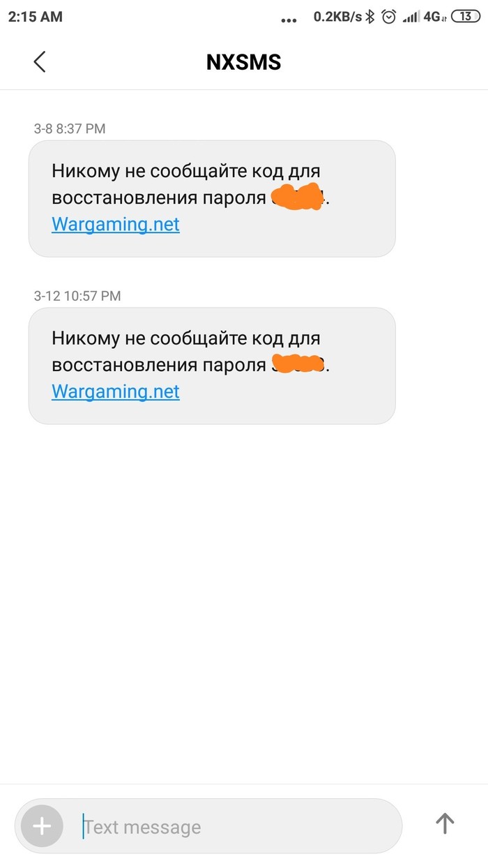Tap the 3-8 8:37 PM timestamp
Screen dimensions: 488x868
[x=70, y=128]
